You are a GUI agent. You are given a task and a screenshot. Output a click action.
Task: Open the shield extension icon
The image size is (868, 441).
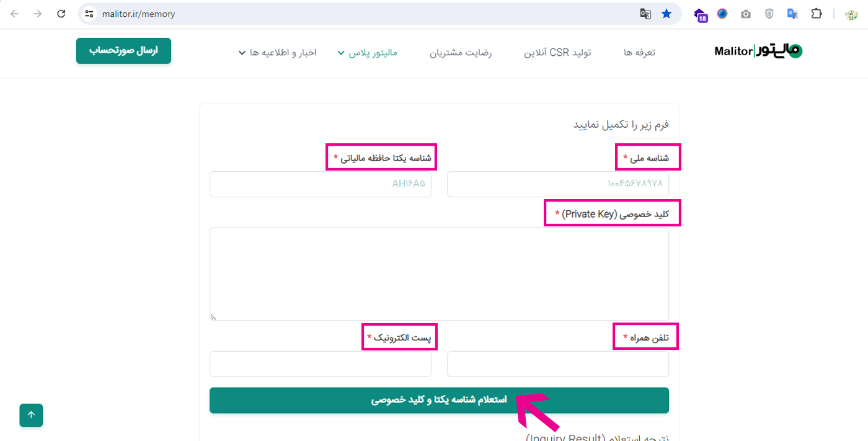pos(769,14)
